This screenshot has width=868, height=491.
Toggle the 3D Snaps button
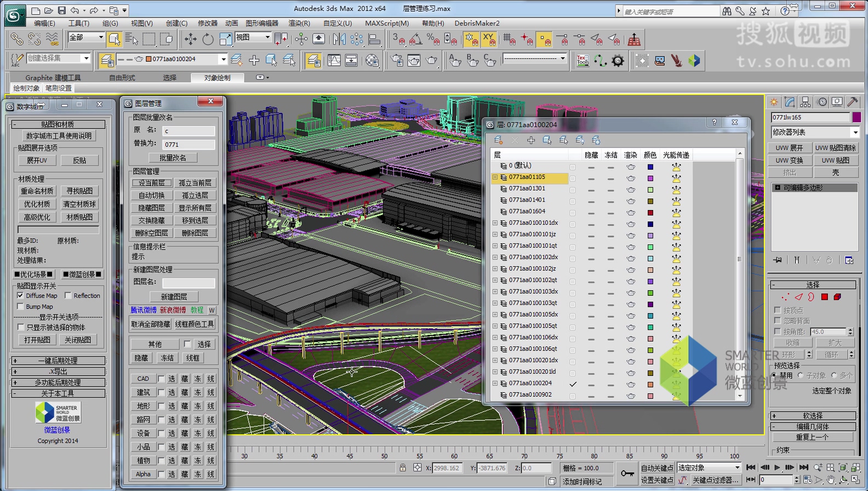click(x=398, y=39)
